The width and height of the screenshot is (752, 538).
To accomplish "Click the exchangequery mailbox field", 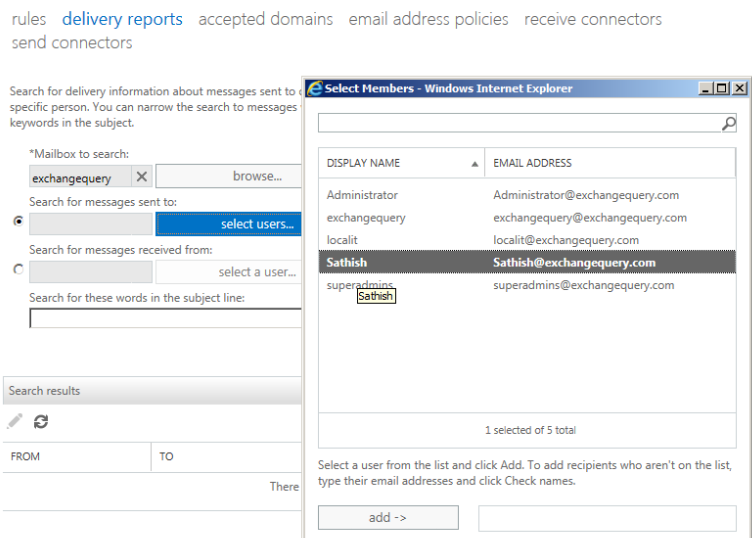I will 80,176.
